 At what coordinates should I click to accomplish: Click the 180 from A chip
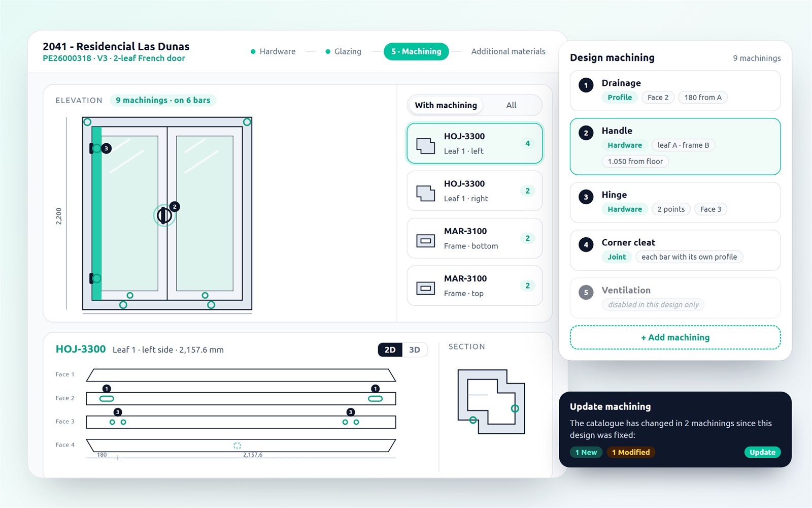click(703, 98)
